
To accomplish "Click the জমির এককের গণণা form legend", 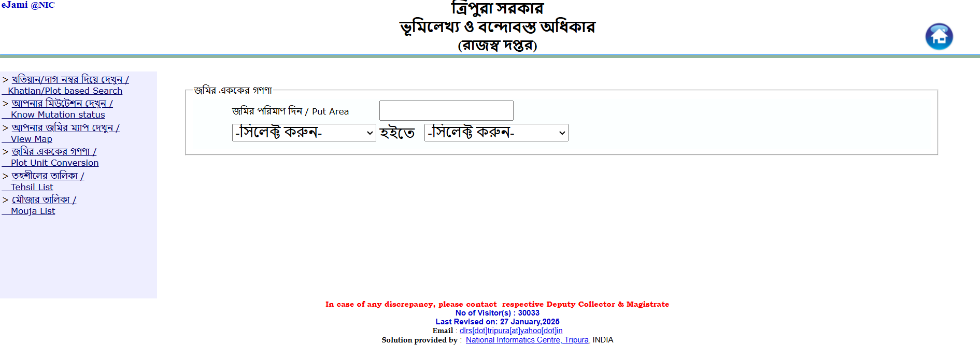I will [x=233, y=91].
